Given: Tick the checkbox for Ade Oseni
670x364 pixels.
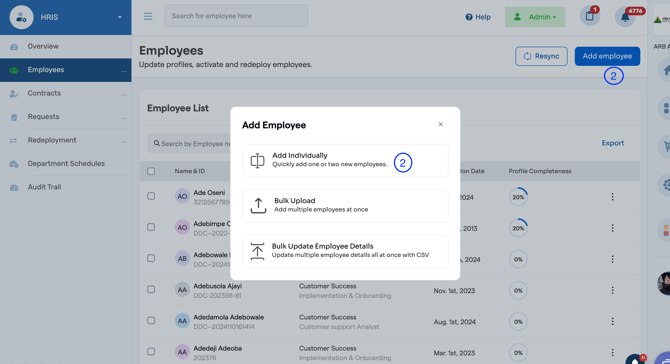Looking at the screenshot, I should tap(151, 196).
